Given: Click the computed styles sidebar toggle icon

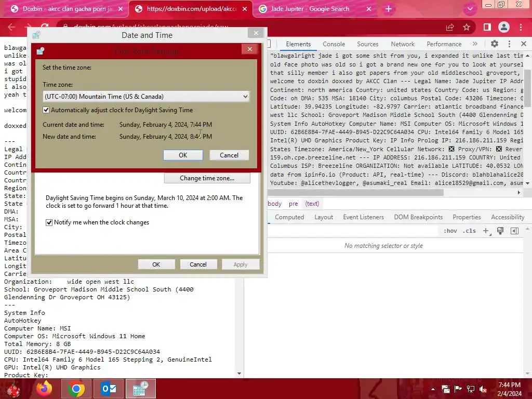Looking at the screenshot, I should pos(514,231).
